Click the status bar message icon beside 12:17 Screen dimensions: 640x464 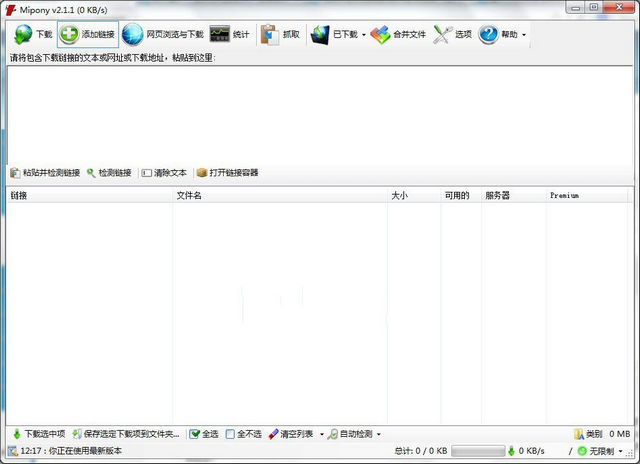click(x=13, y=451)
